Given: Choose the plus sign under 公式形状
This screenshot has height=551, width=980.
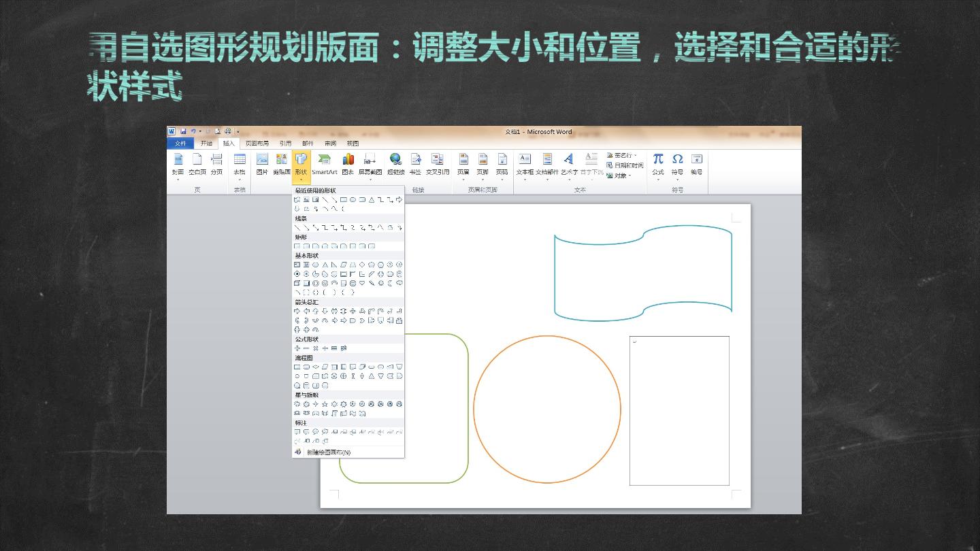Looking at the screenshot, I should point(297,348).
